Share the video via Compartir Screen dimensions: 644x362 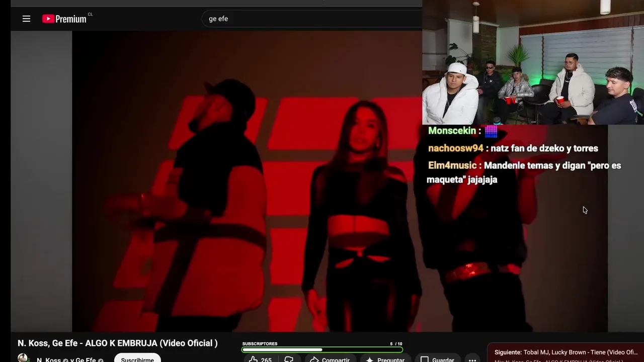pos(330,359)
